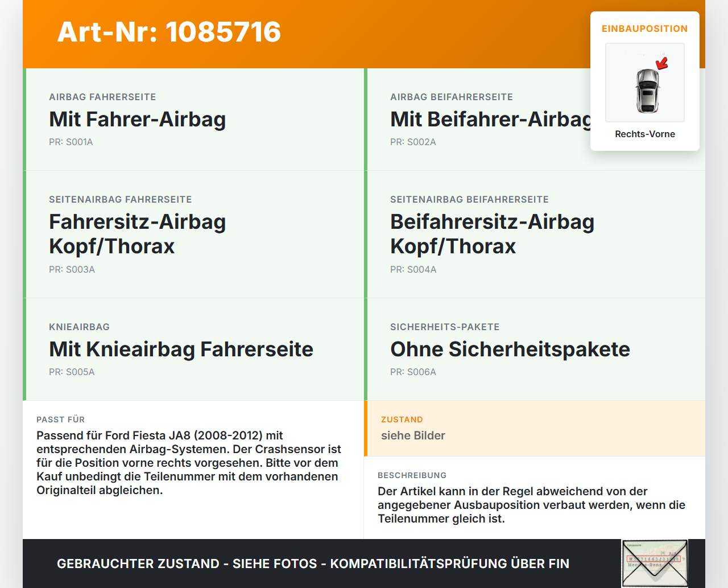Image resolution: width=728 pixels, height=588 pixels.
Task: Select the "Mit Fahrer-Airbag" value
Action: [x=138, y=119]
